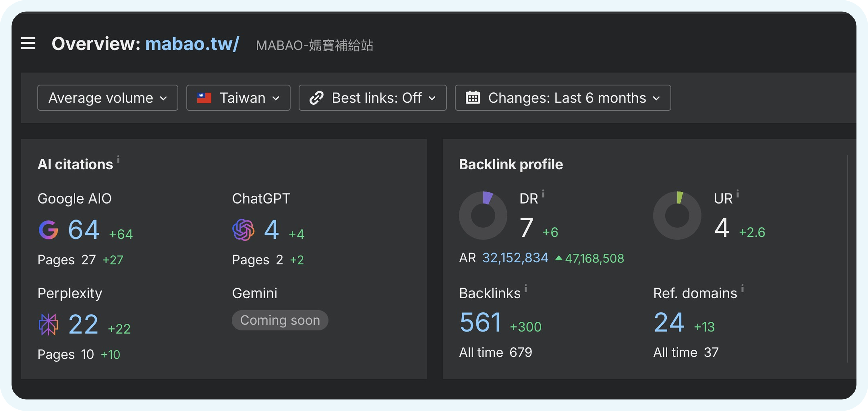Open Google AIO citations count 64

click(x=84, y=230)
